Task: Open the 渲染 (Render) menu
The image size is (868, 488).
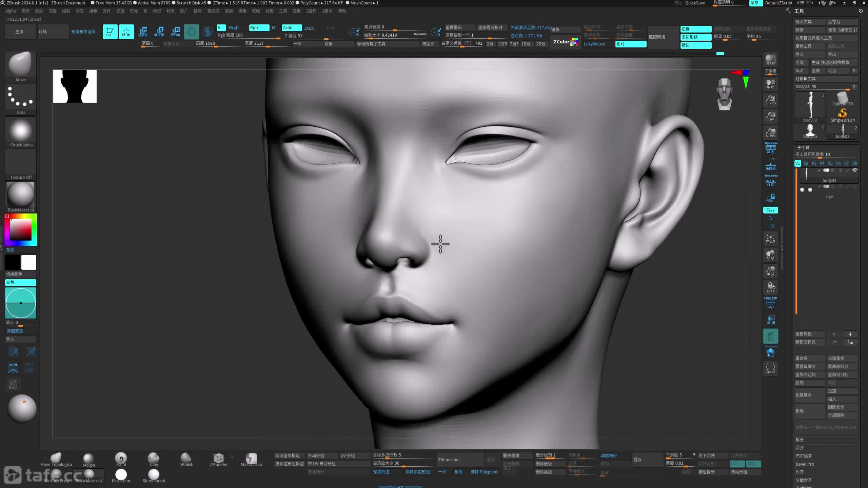Action: [x=229, y=11]
